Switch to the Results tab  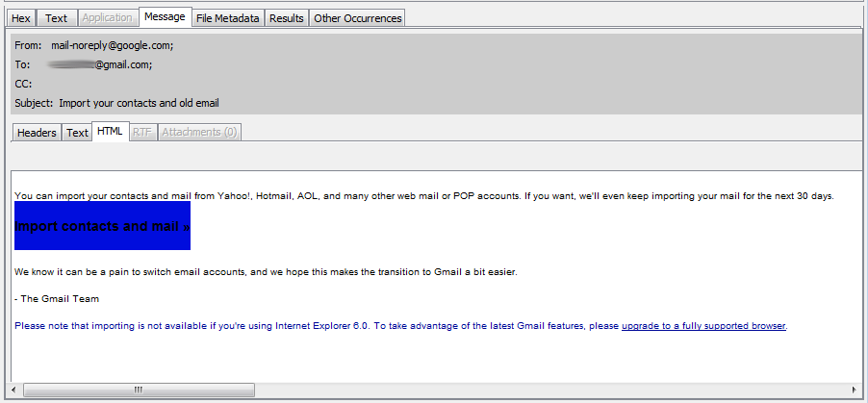click(x=286, y=17)
